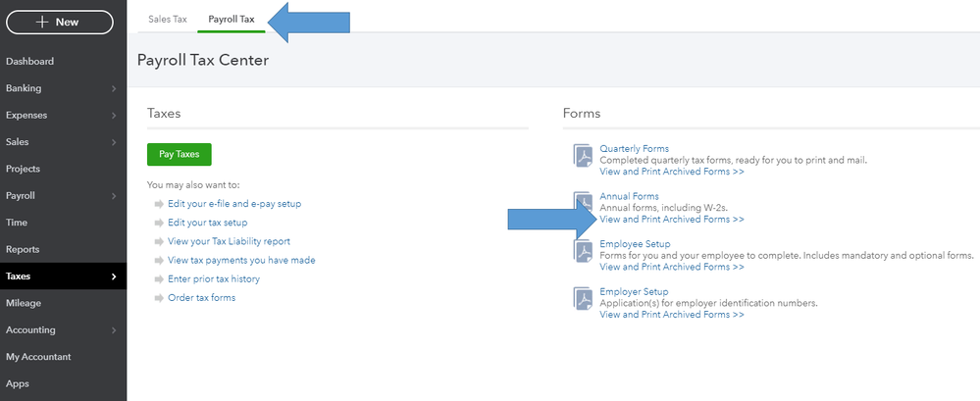Image resolution: width=980 pixels, height=401 pixels.
Task: Click arrow icon beside Enter prior tax history
Action: click(x=159, y=279)
